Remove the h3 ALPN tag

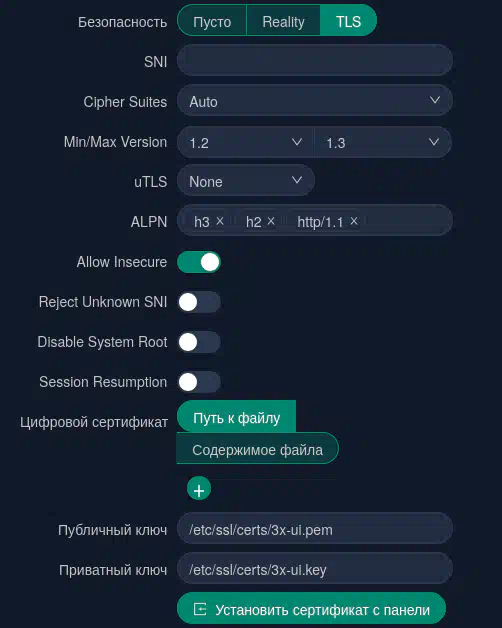click(220, 221)
